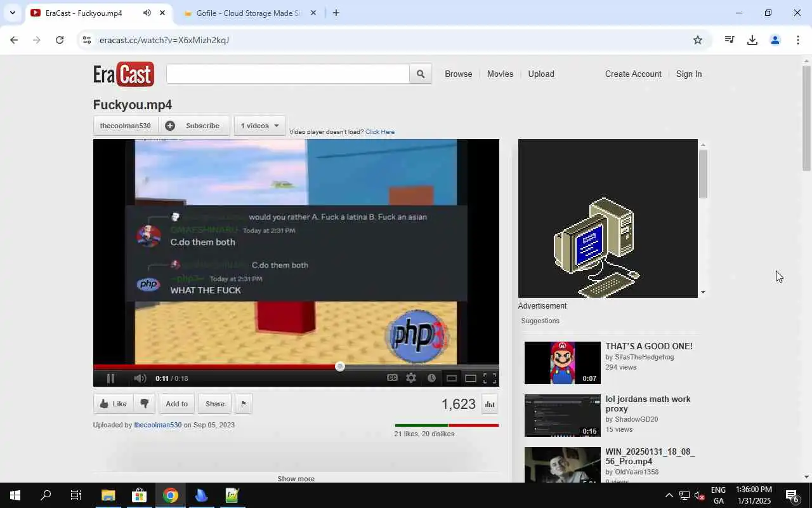The height and width of the screenshot is (508, 812).
Task: Like the video with thumbs-up button
Action: 114,404
